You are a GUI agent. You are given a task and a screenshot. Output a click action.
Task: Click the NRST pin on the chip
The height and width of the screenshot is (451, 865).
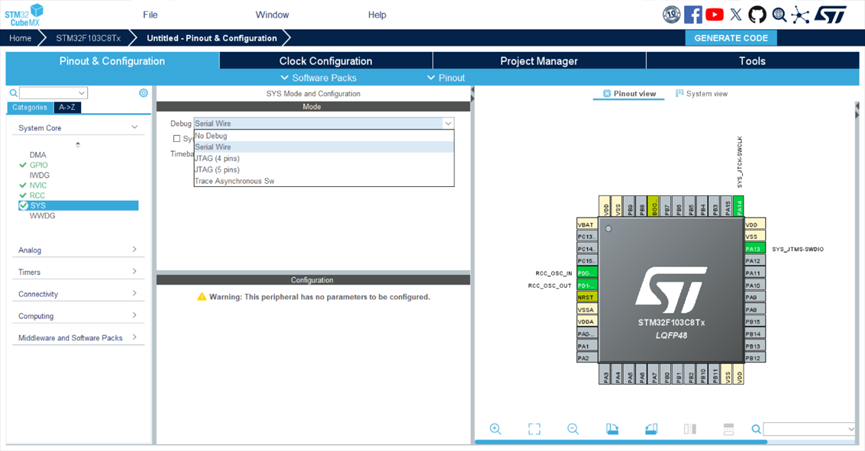[x=587, y=297]
